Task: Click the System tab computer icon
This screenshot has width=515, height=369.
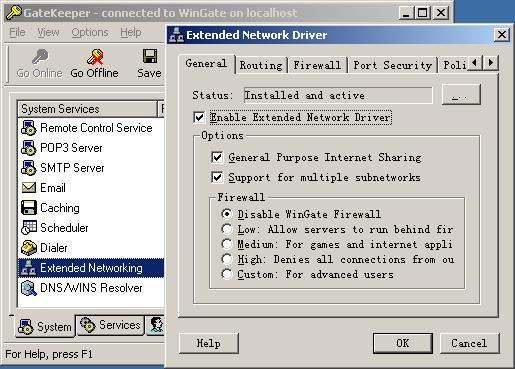Action: tap(26, 327)
